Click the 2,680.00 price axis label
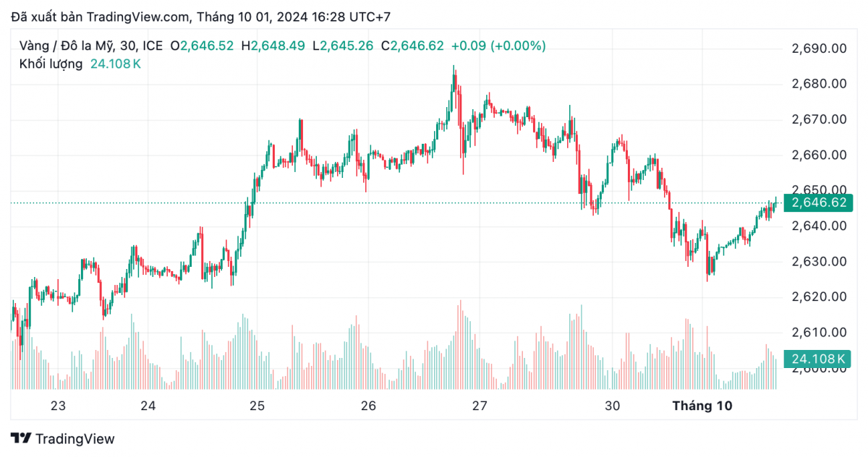This screenshot has height=457, width=868. [819, 84]
